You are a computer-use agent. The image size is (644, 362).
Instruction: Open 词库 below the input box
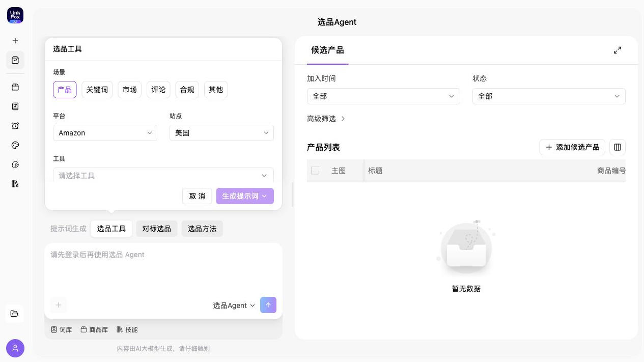point(62,329)
